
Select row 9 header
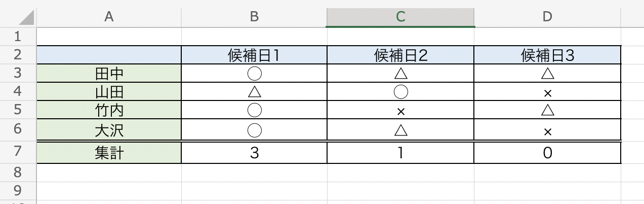point(18,191)
